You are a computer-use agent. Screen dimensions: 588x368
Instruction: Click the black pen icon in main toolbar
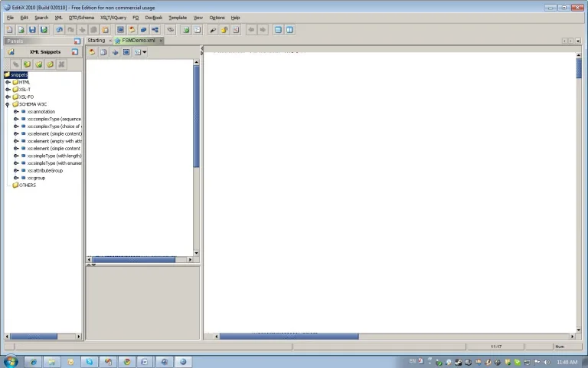[x=213, y=30]
